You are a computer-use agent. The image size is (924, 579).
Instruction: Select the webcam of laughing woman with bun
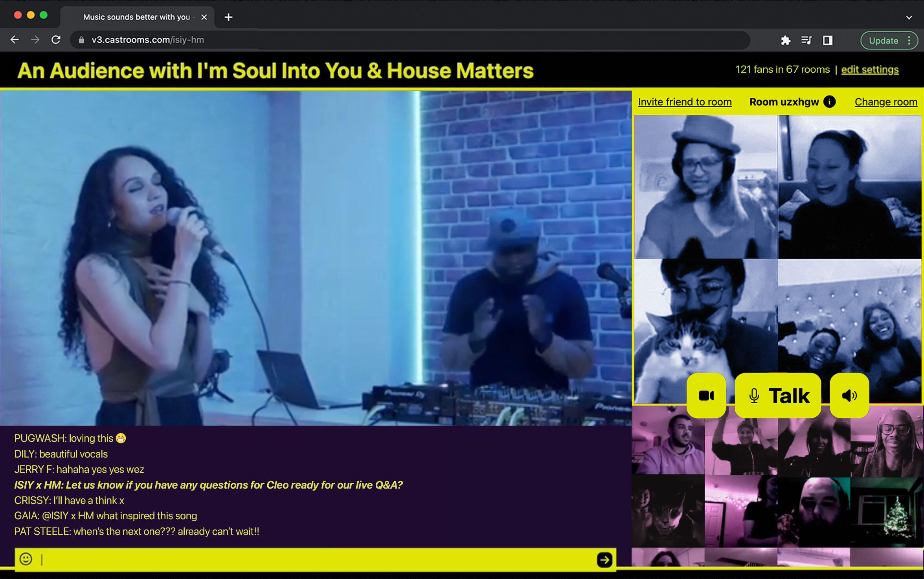tap(850, 187)
